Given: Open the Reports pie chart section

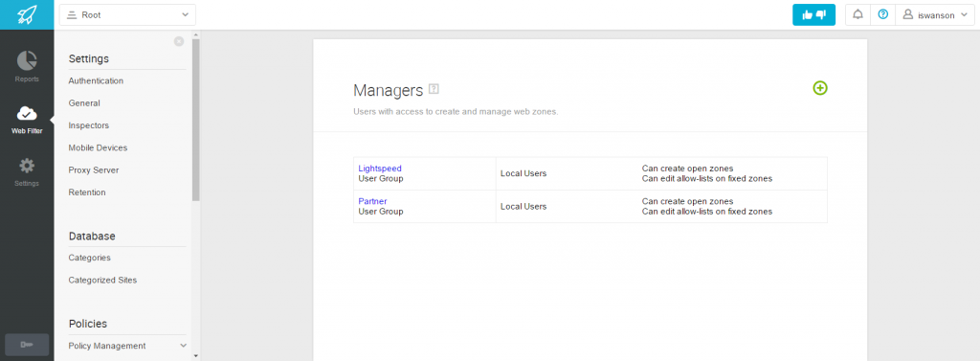Looking at the screenshot, I should [x=27, y=67].
